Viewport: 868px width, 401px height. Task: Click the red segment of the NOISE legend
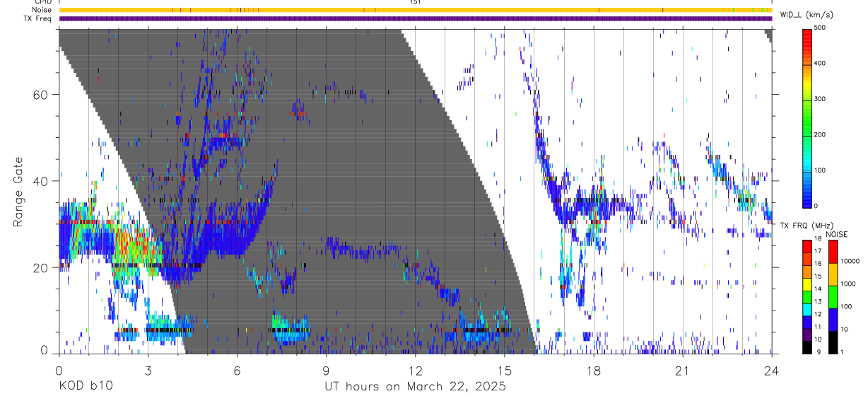(833, 252)
